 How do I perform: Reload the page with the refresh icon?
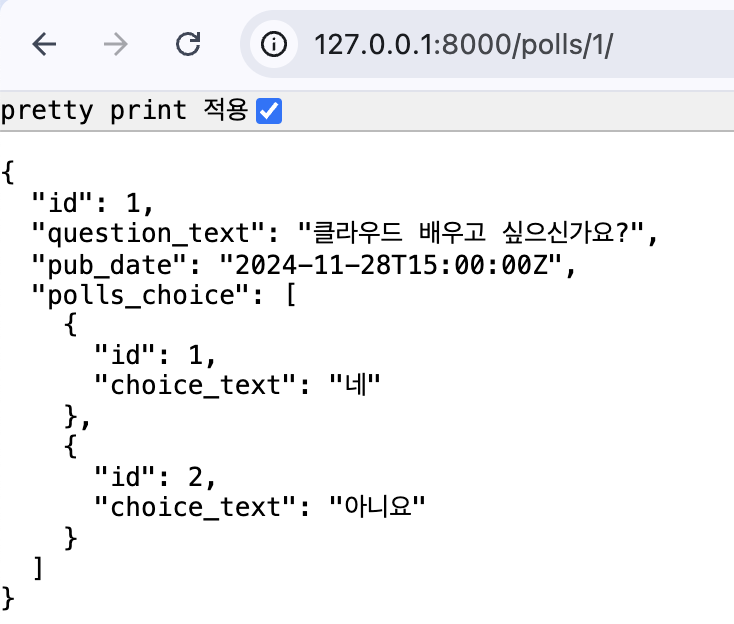pyautogui.click(x=188, y=44)
